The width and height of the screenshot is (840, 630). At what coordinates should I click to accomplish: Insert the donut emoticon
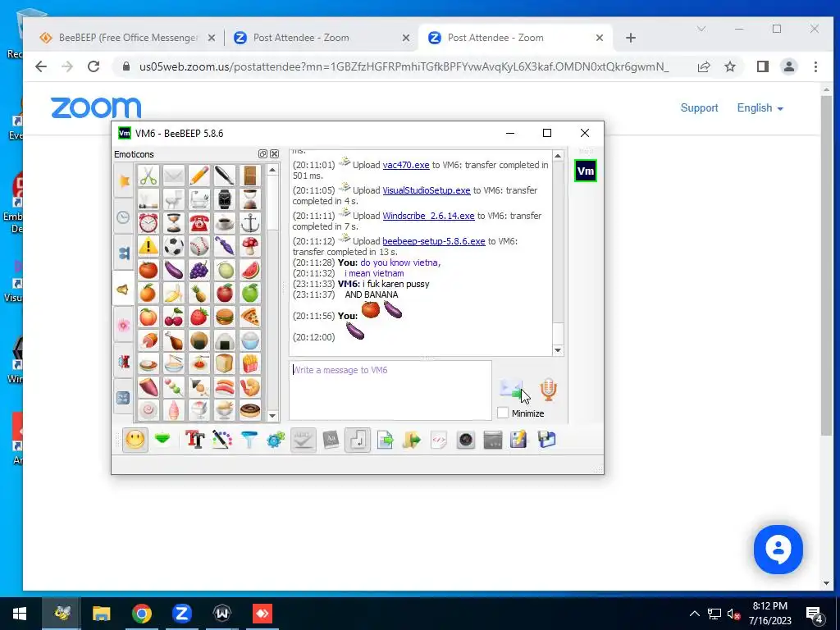249,410
